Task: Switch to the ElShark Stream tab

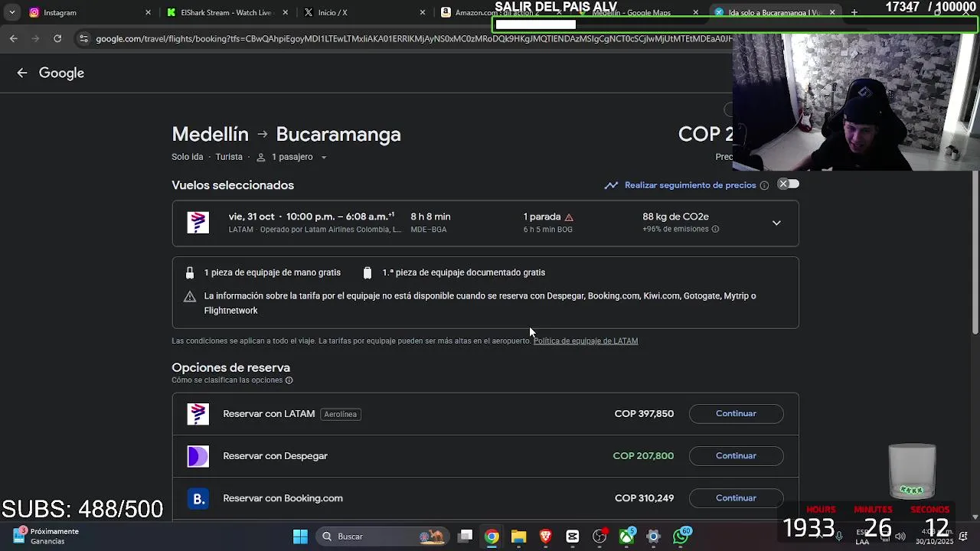Action: (x=225, y=12)
